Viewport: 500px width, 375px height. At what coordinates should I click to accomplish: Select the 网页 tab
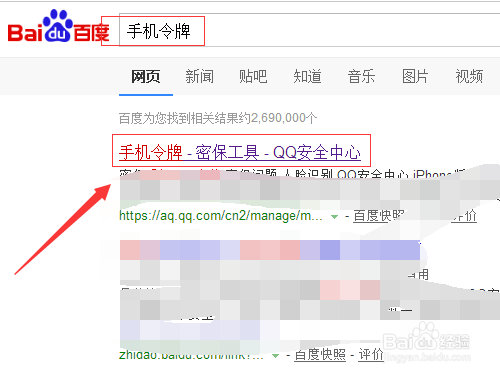pyautogui.click(x=146, y=77)
